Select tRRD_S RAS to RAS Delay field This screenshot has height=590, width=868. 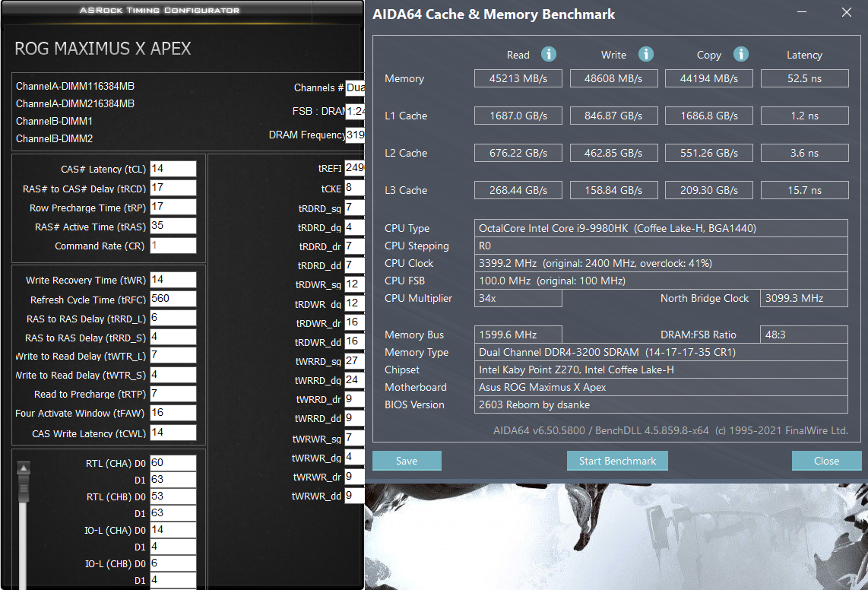(173, 337)
